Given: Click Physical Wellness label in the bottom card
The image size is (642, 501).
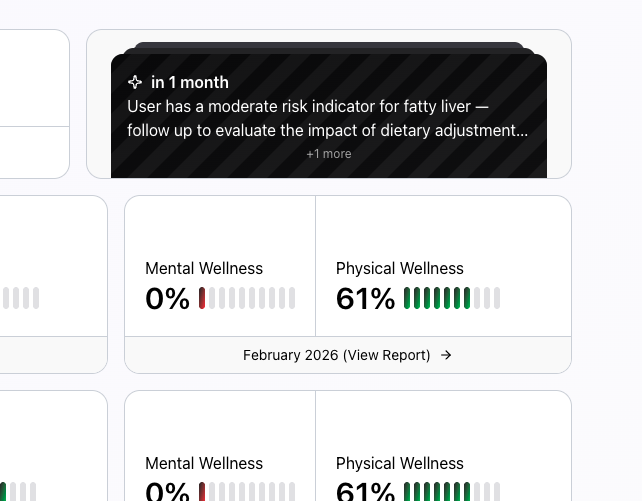Looking at the screenshot, I should pyautogui.click(x=400, y=463).
